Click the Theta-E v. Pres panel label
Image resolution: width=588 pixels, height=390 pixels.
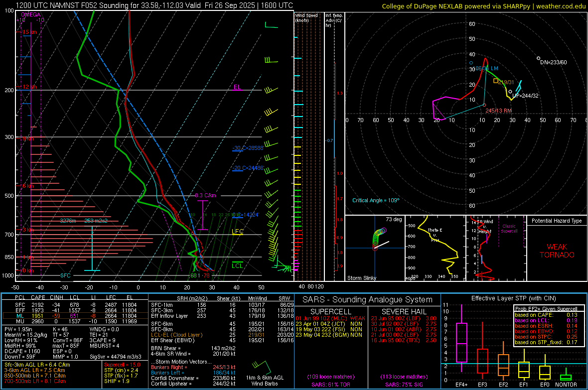click(x=435, y=235)
